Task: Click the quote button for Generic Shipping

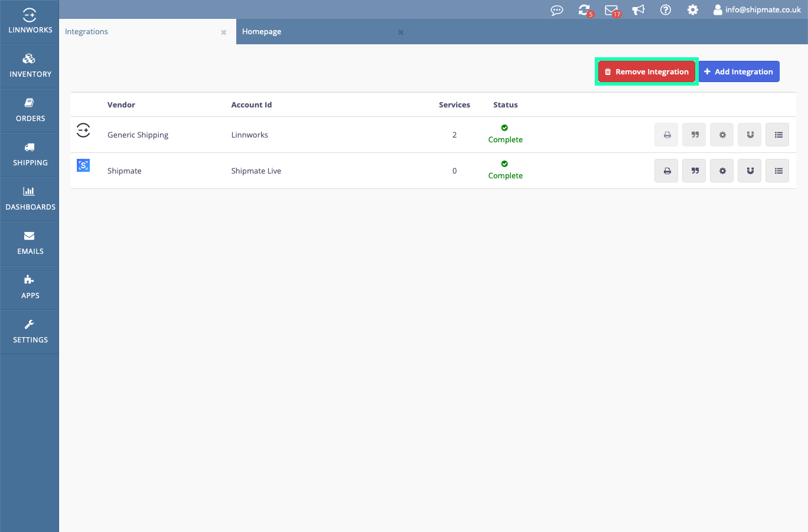Action: [694, 135]
